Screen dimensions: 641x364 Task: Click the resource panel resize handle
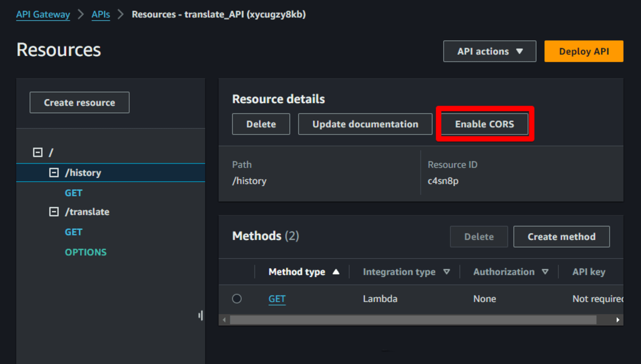201,316
